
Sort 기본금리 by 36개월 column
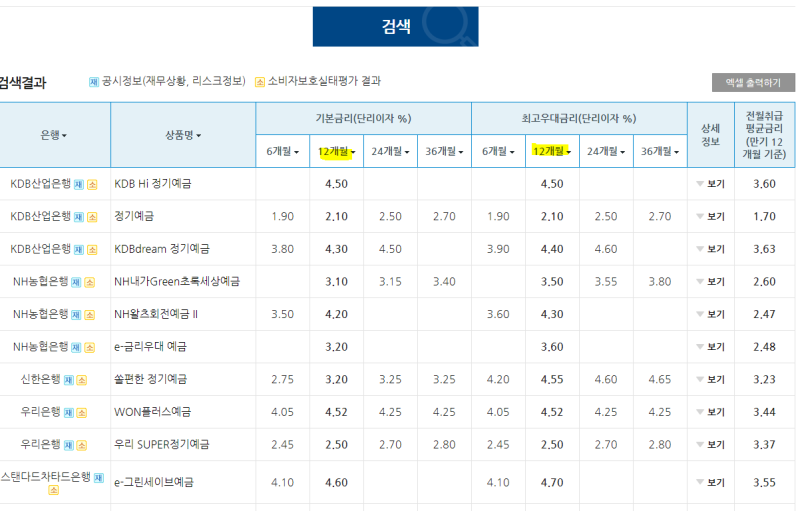click(x=444, y=151)
